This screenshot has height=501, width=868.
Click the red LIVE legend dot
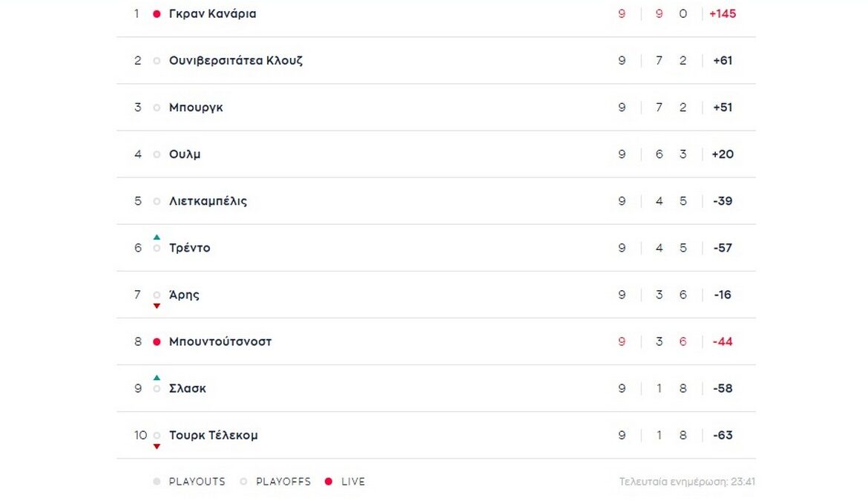(x=329, y=482)
